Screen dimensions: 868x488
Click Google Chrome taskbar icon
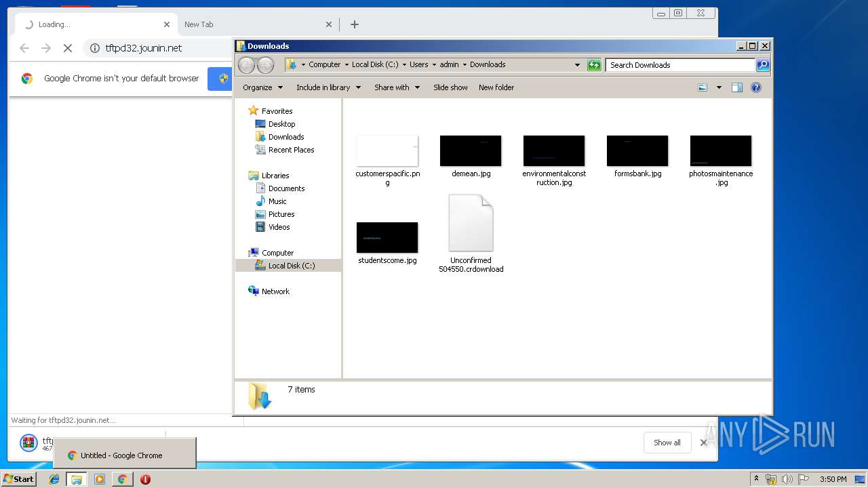122,479
